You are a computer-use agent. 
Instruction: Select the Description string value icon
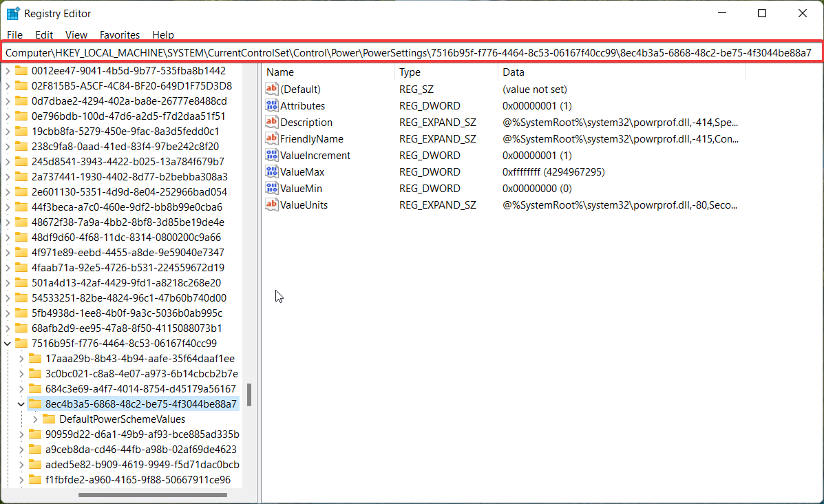pyautogui.click(x=271, y=123)
